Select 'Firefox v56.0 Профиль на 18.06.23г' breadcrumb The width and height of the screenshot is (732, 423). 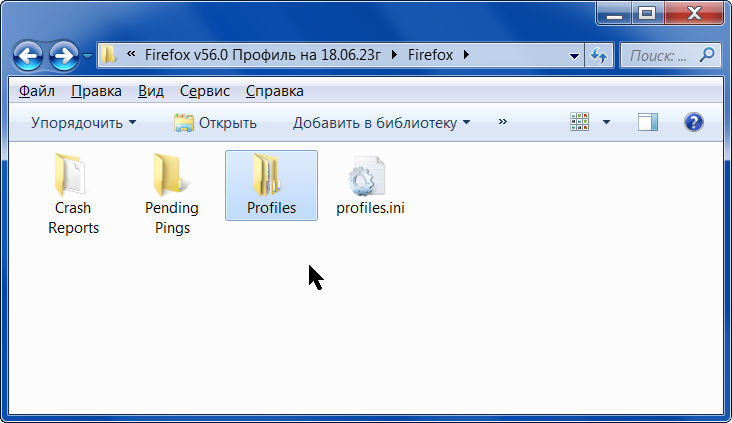point(263,55)
